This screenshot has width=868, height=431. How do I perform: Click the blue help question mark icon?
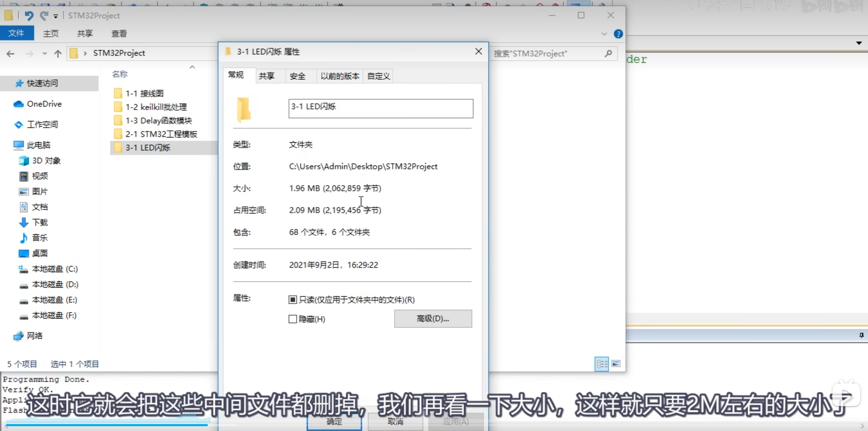[x=618, y=34]
